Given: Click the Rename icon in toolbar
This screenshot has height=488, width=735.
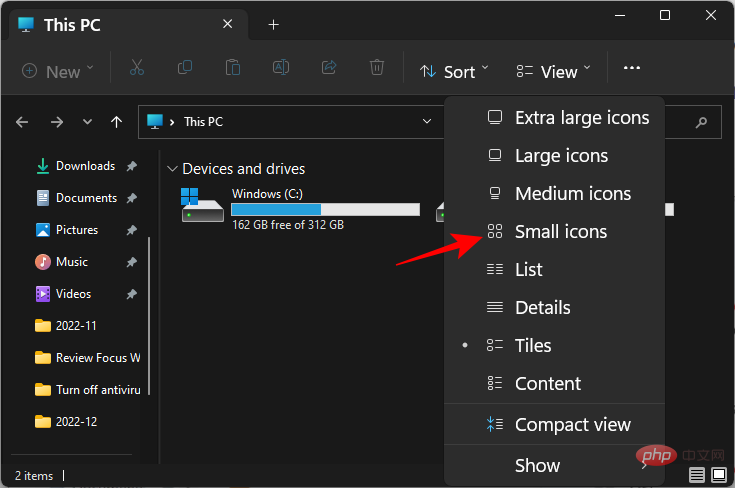Looking at the screenshot, I should (x=281, y=68).
